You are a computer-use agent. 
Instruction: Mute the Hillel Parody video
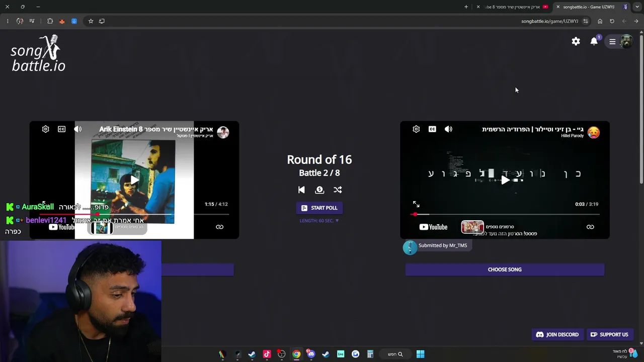[448, 129]
